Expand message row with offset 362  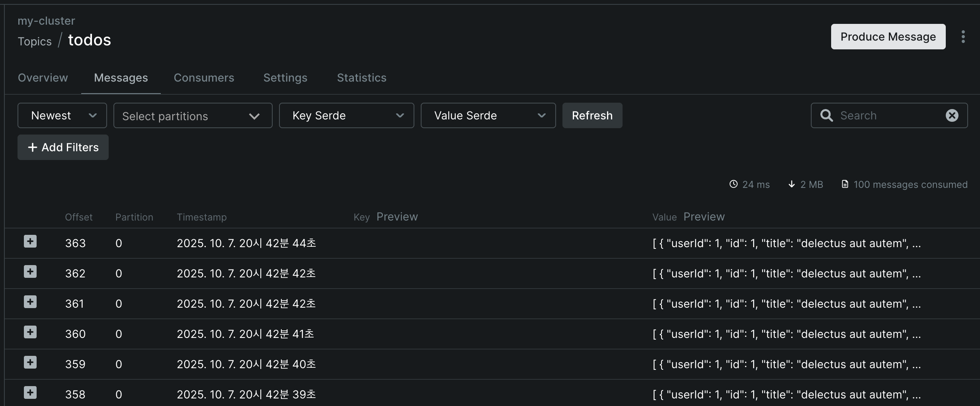(30, 272)
